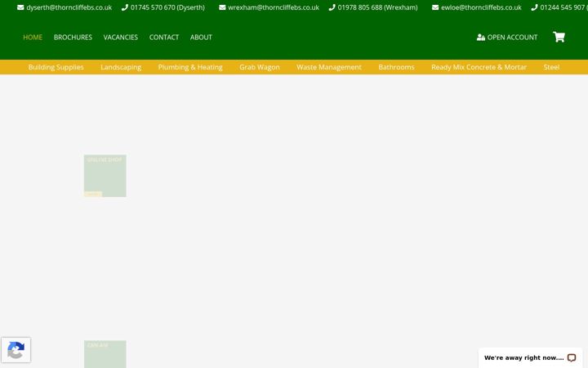Click the Ewloe email envelope icon
The image size is (588, 368).
click(x=435, y=7)
